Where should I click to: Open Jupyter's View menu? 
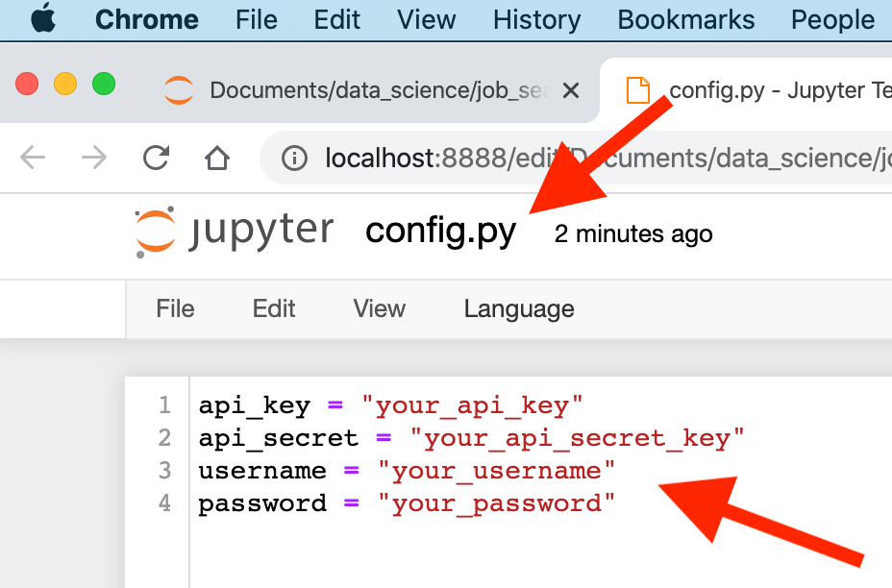click(378, 308)
